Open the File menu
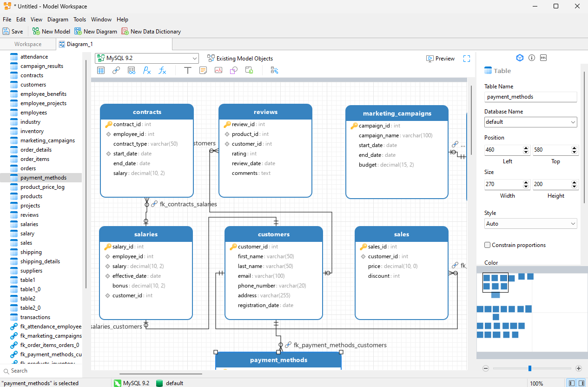Screen dimensions: 588x387 tap(7, 20)
